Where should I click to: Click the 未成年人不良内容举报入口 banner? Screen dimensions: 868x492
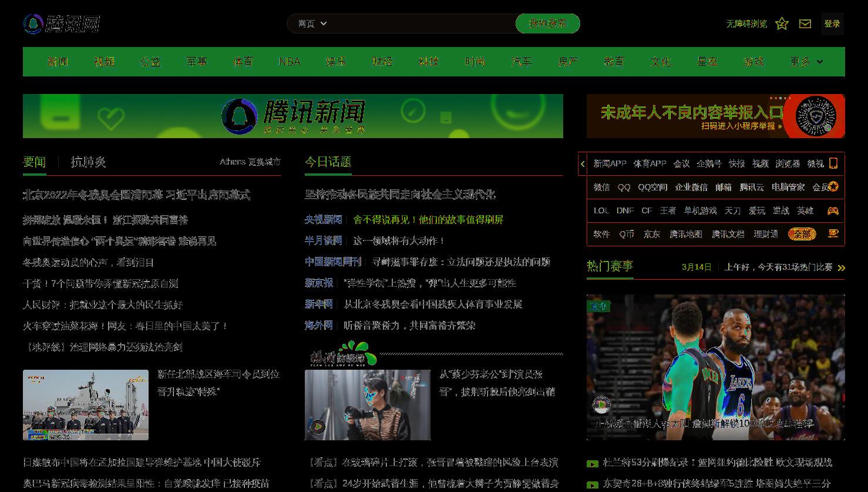pyautogui.click(x=716, y=116)
